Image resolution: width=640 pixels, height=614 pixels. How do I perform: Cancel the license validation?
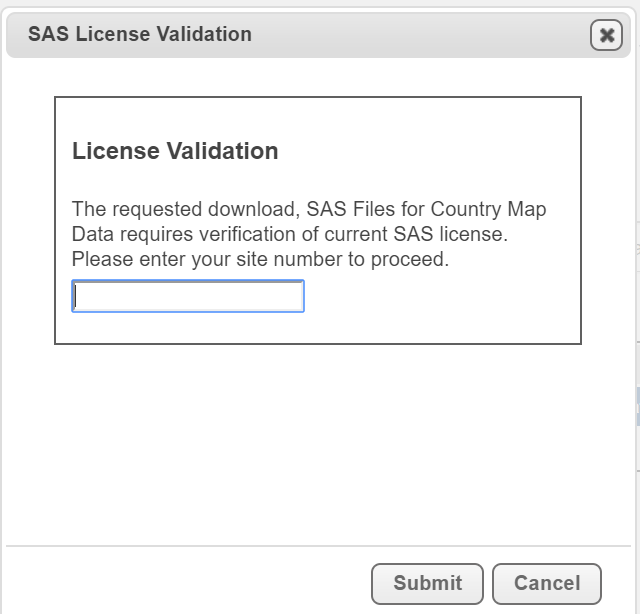(x=547, y=583)
